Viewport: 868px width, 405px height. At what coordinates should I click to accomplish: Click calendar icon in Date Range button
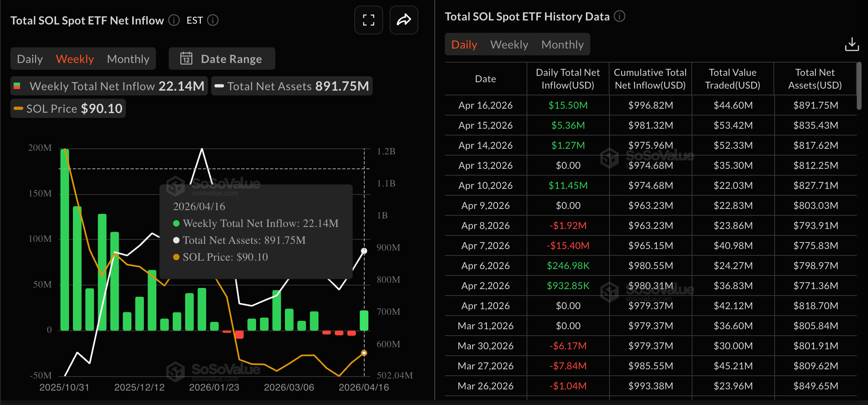pos(186,59)
